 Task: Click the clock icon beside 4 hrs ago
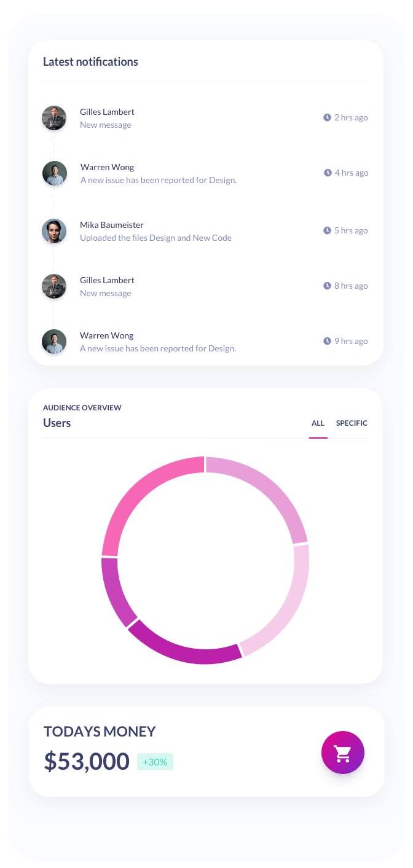pos(328,173)
